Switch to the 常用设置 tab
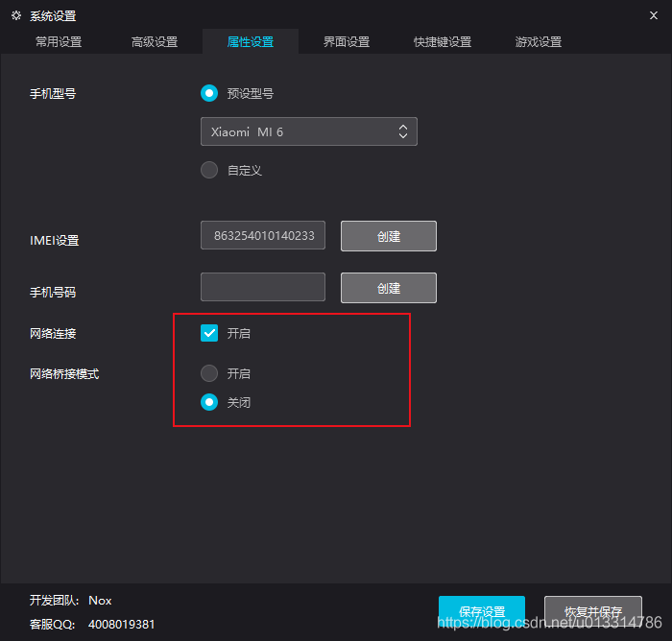Viewport: 672px width, 641px height. click(59, 42)
